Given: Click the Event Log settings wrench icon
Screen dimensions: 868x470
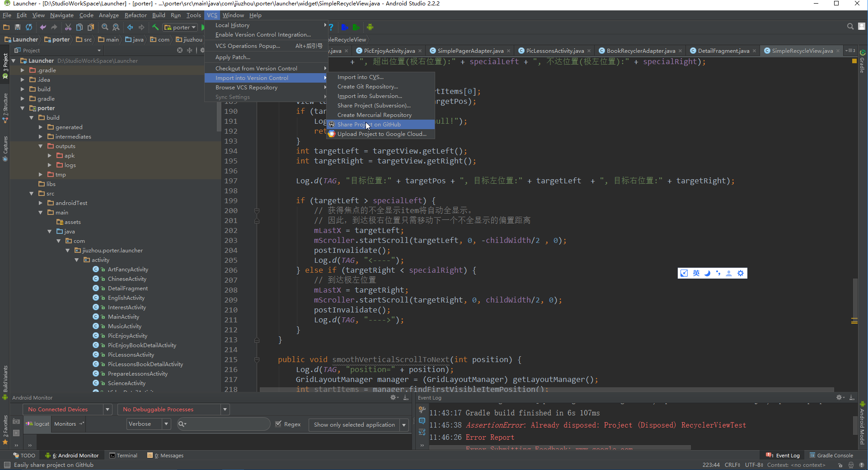Looking at the screenshot, I should [422, 410].
